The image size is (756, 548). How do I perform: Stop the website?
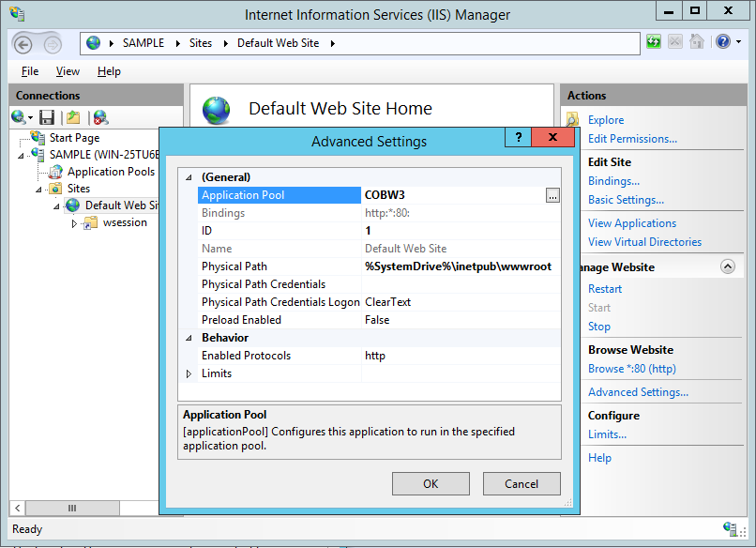click(x=598, y=327)
